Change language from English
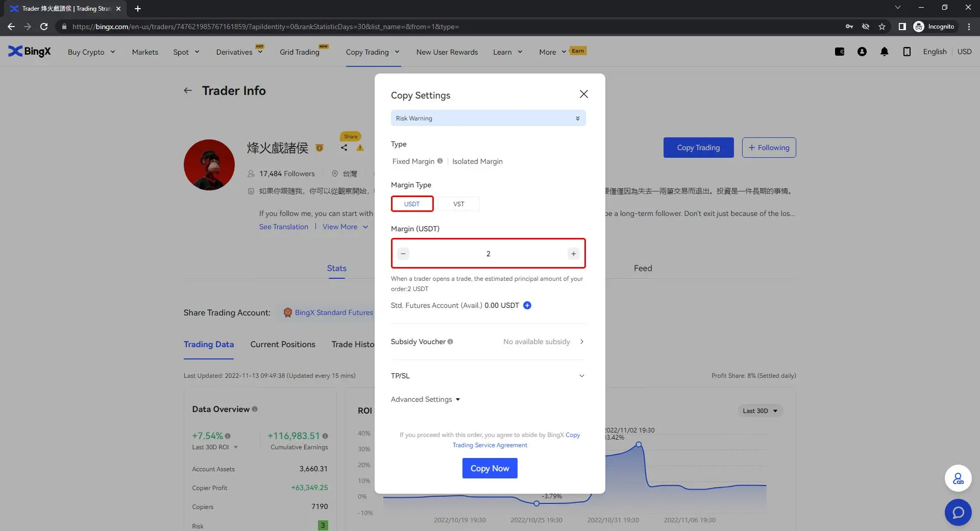980x531 pixels. 935,52
